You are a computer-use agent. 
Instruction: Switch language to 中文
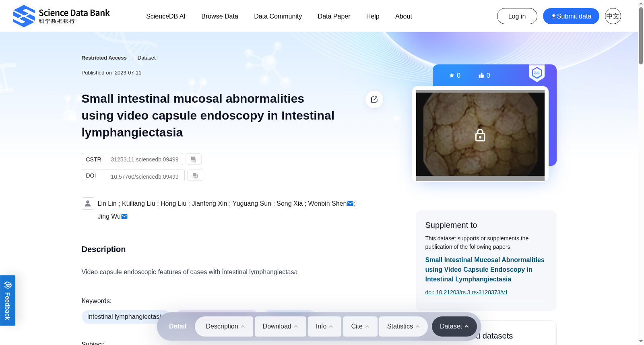coord(613,16)
